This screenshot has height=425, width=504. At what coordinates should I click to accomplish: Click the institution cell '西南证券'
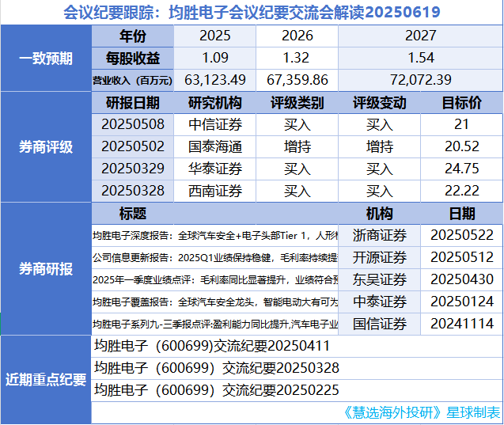pos(214,192)
